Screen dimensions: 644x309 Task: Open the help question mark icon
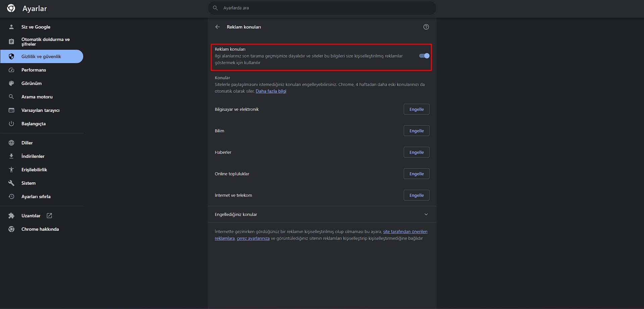426,27
